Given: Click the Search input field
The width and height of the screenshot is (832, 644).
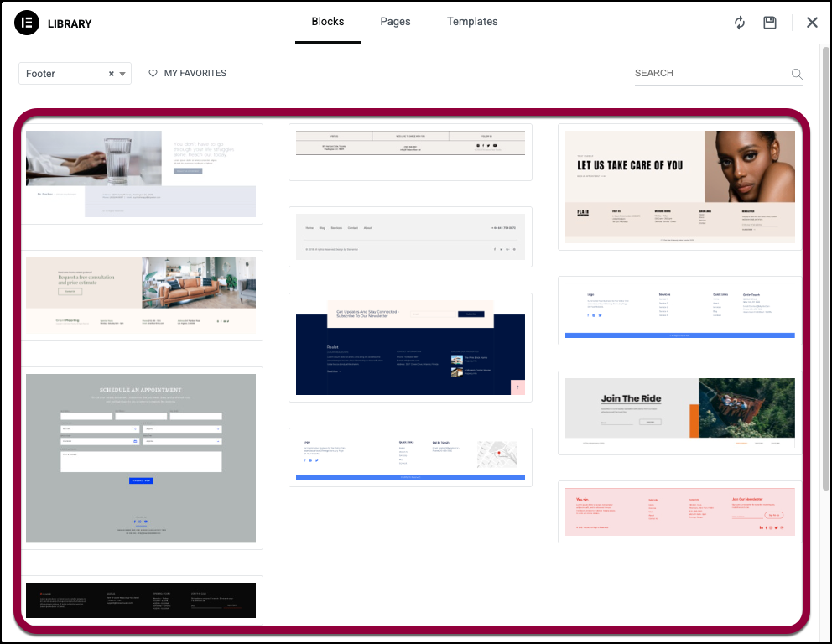Looking at the screenshot, I should (710, 74).
